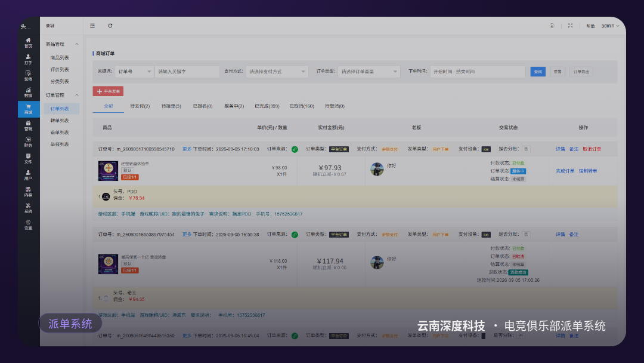The width and height of the screenshot is (644, 363).
Task: Click the red 平台发单 button
Action: pyautogui.click(x=108, y=91)
